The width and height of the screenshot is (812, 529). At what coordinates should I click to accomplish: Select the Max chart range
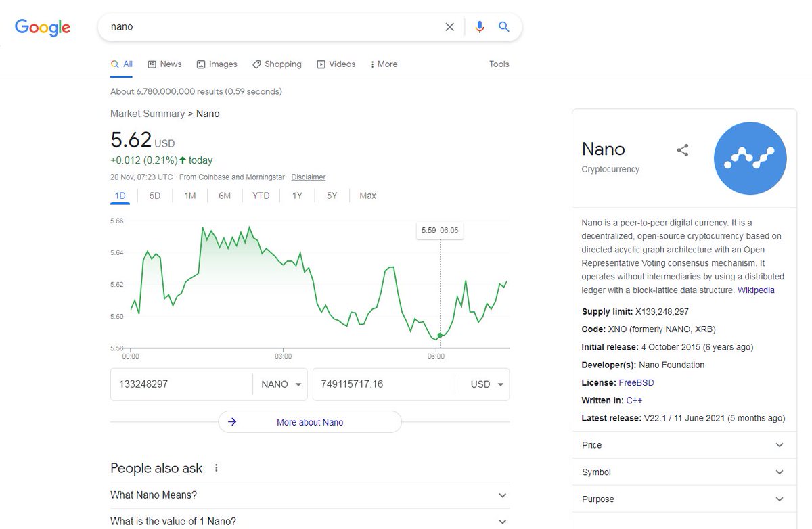coord(367,195)
